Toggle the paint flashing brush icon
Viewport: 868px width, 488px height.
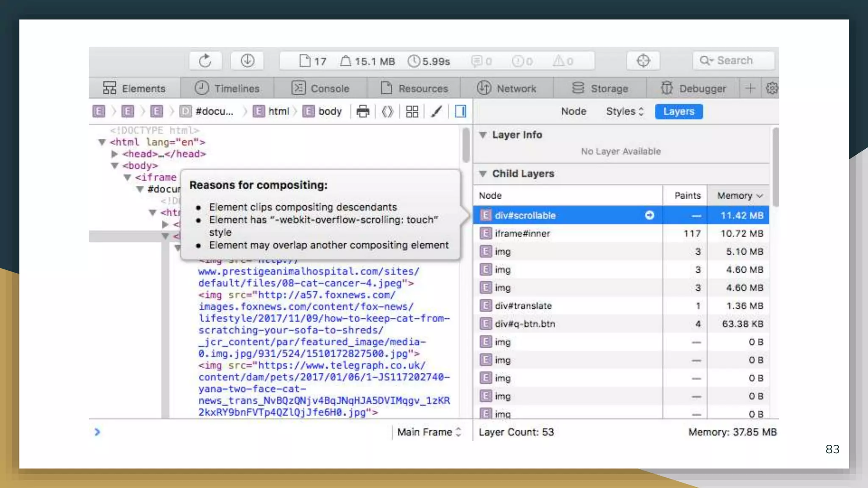(436, 111)
